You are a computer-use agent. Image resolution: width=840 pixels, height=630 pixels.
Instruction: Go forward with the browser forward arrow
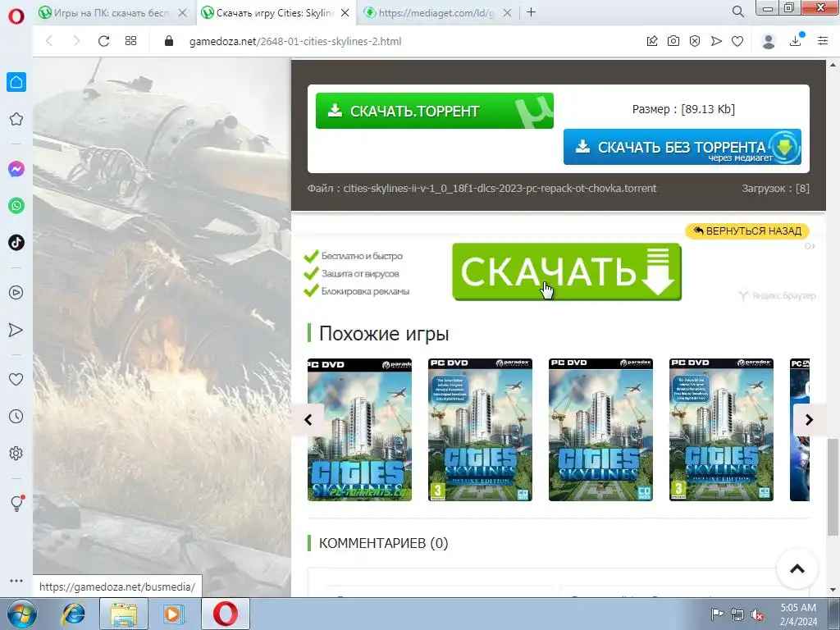tap(76, 41)
